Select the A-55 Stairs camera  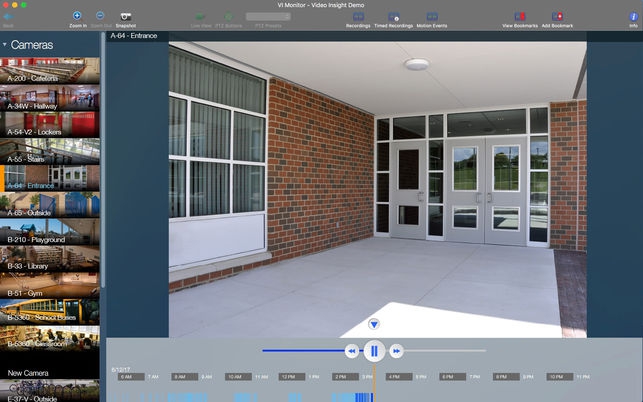50,151
